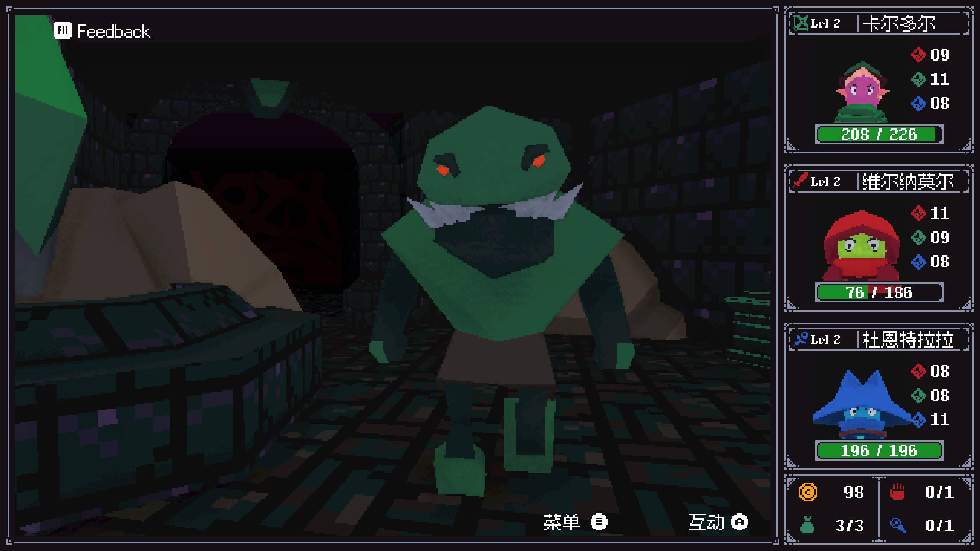Click the menu hamburger icon beside 菜单
980x551 pixels.
(599, 522)
